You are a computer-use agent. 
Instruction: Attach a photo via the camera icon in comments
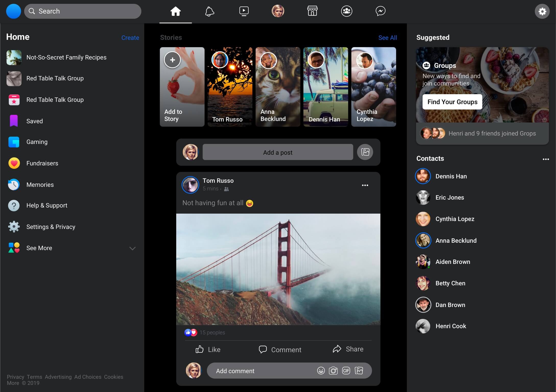[x=333, y=371]
